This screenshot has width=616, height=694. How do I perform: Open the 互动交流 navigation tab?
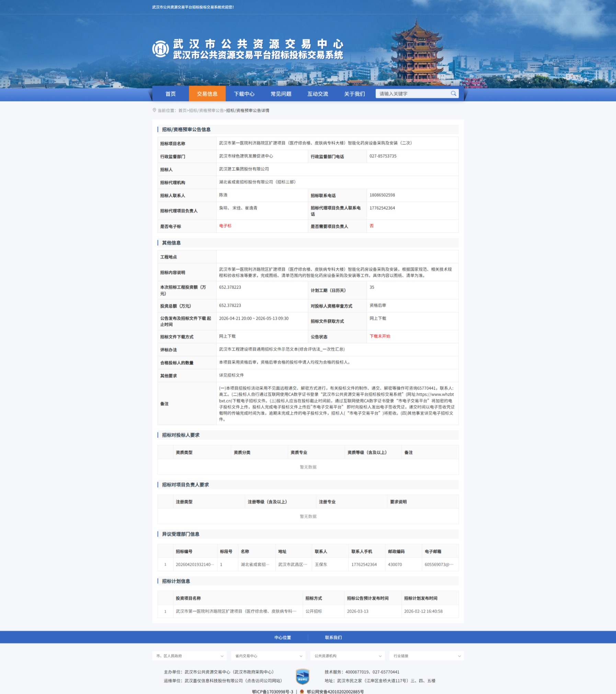click(x=318, y=94)
